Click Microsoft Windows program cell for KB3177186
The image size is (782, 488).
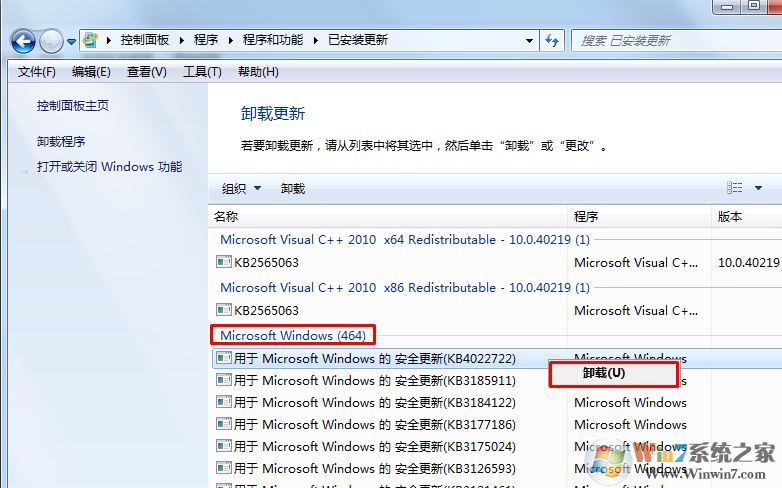pyautogui.click(x=630, y=425)
